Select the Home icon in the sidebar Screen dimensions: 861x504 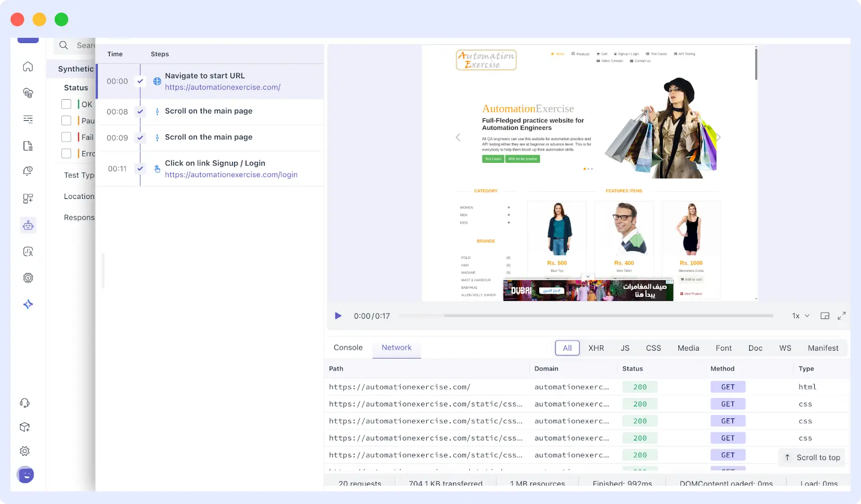[27, 67]
